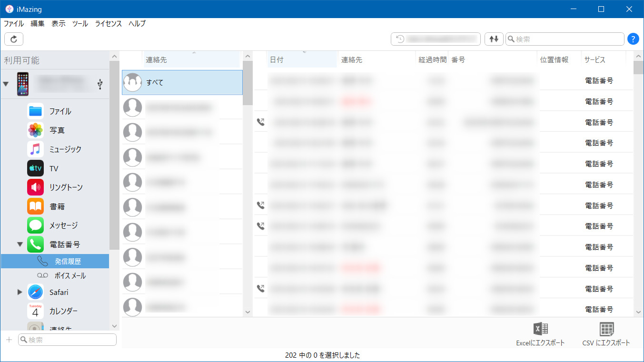Sort by the 経過時間 column header
The height and width of the screenshot is (362, 644).
pyautogui.click(x=432, y=60)
